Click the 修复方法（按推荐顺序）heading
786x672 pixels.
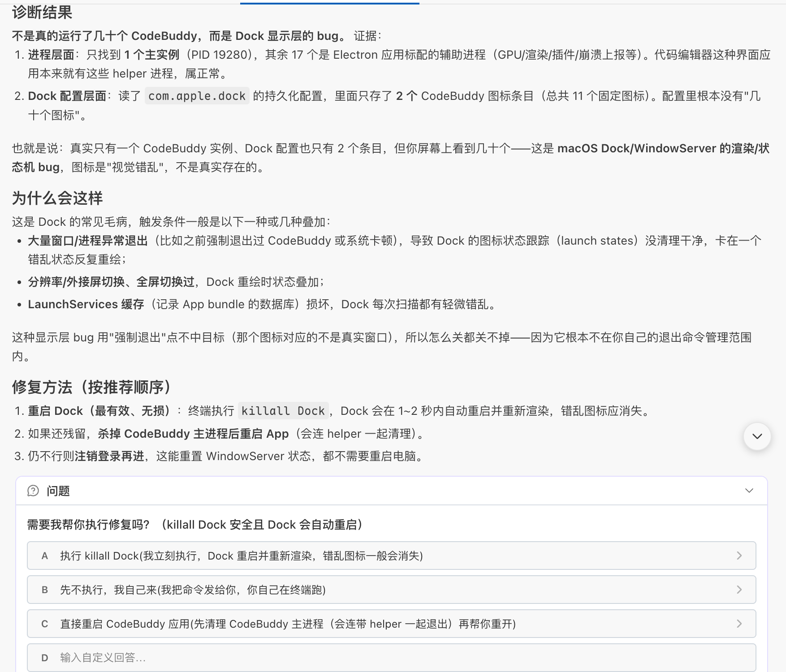pos(91,387)
